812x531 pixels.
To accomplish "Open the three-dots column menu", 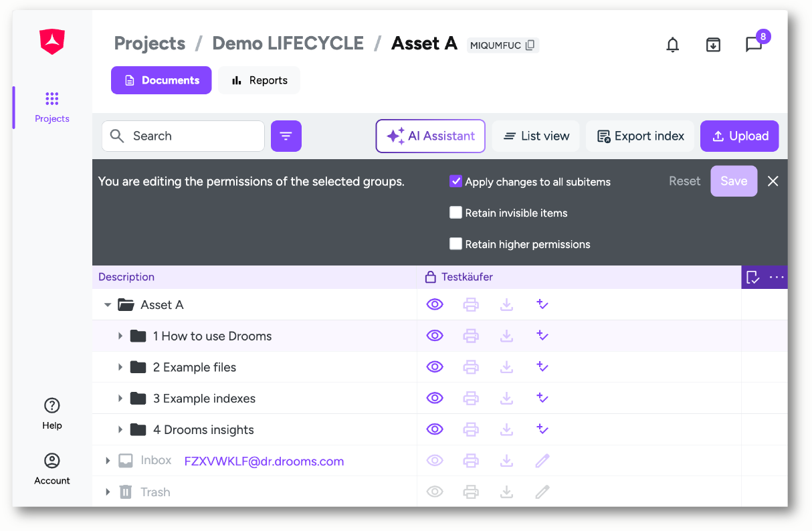I will tap(777, 277).
